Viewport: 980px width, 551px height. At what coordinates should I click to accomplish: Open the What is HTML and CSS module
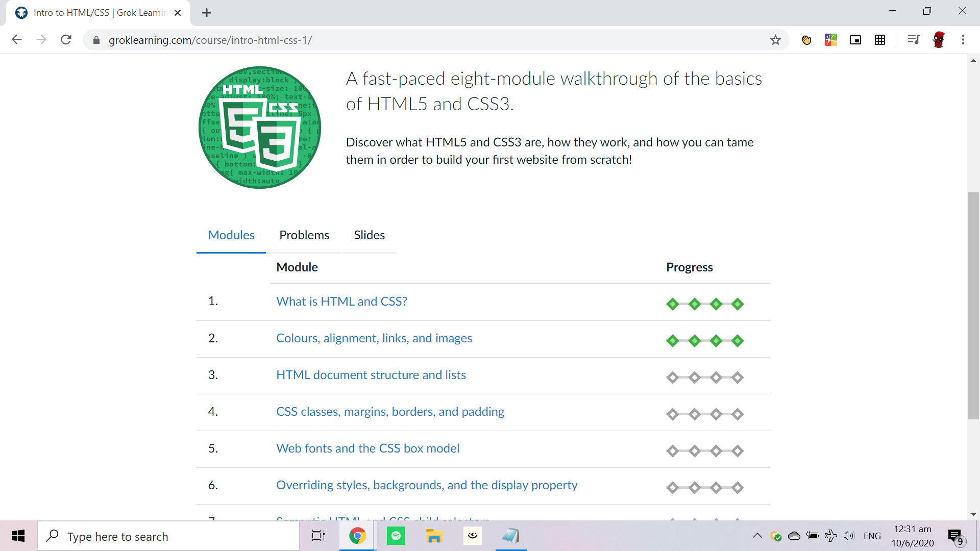coord(341,302)
